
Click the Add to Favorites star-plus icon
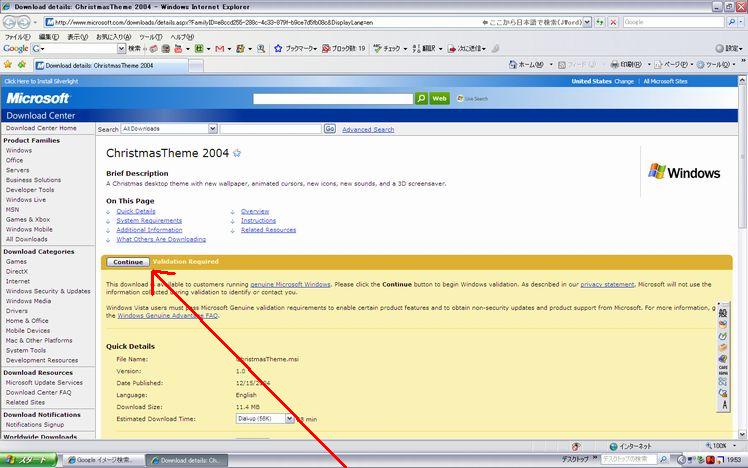pyautogui.click(x=22, y=65)
